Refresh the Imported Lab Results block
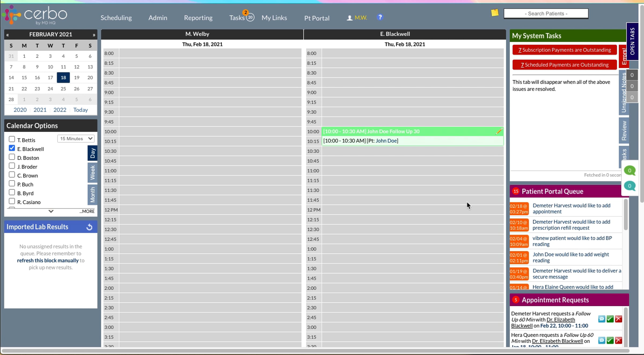 point(90,227)
